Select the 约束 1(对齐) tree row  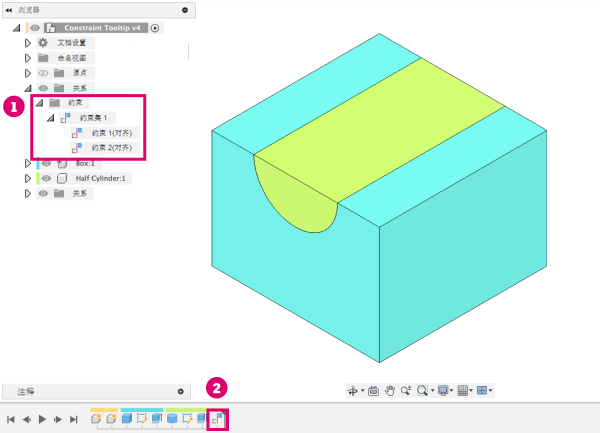coord(105,133)
